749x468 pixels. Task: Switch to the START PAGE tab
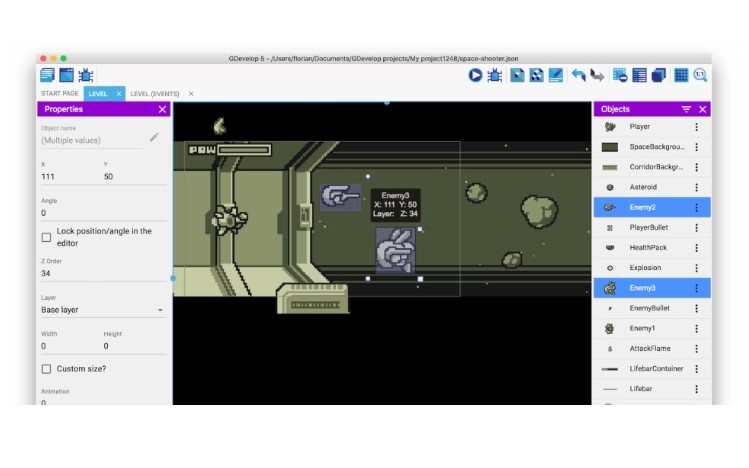point(60,94)
